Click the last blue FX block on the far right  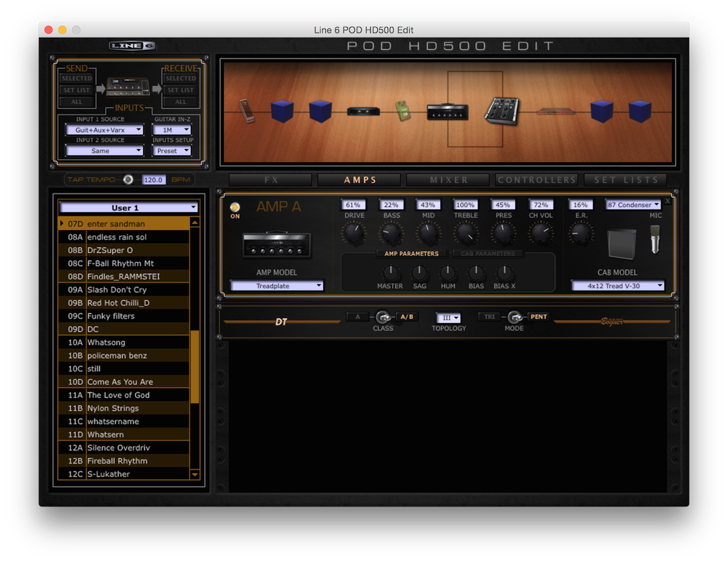tap(640, 112)
